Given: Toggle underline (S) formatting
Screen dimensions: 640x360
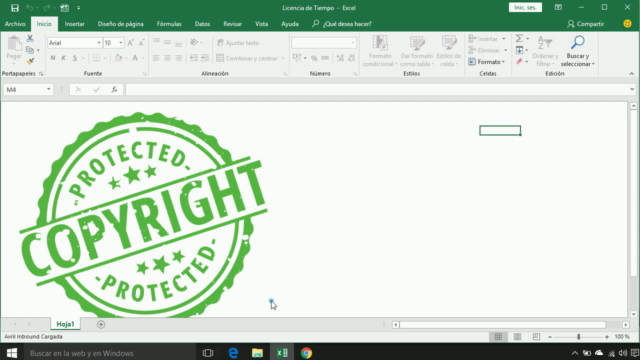Looking at the screenshot, I should (x=75, y=58).
